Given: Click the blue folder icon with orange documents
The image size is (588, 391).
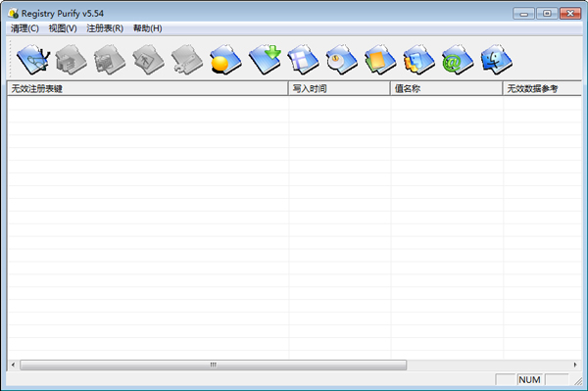Looking at the screenshot, I should (380, 59).
